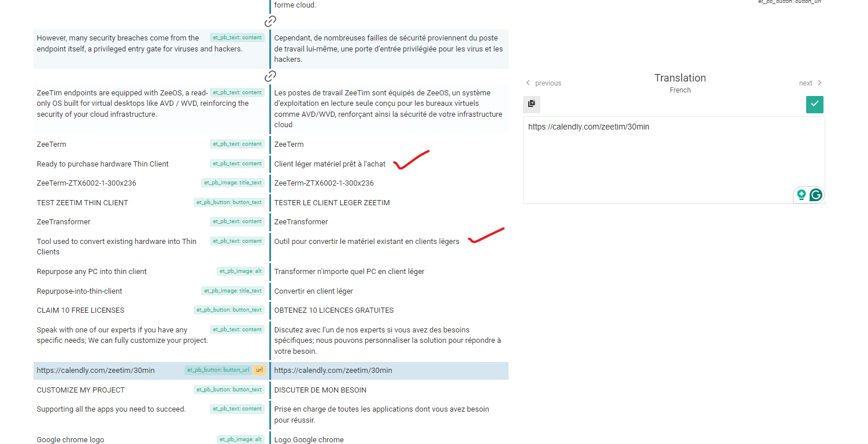The image size is (868, 444).
Task: Click the chain link icon above the security breaches segment
Action: [270, 22]
